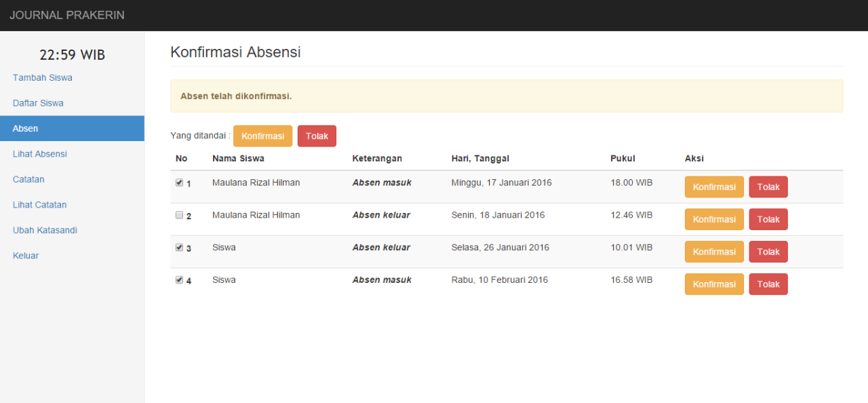This screenshot has height=403, width=868.
Task: Click Konfirmasi for the 12.46 WIB entry
Action: (x=714, y=219)
